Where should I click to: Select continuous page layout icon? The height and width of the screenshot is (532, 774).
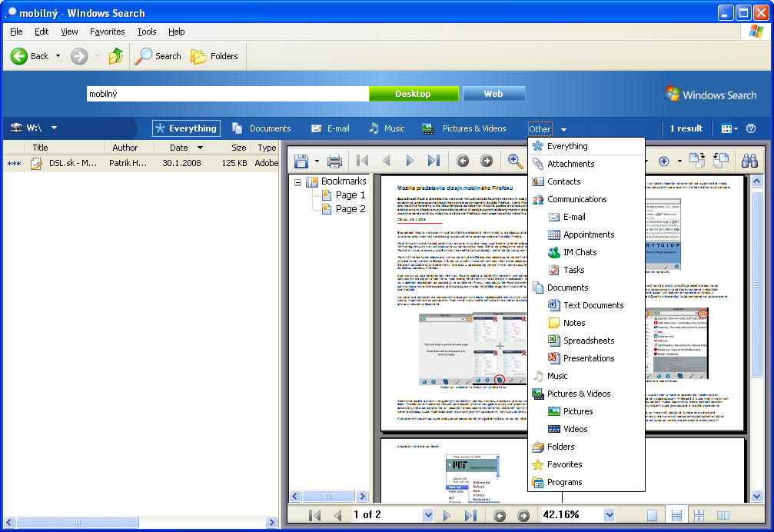point(676,515)
